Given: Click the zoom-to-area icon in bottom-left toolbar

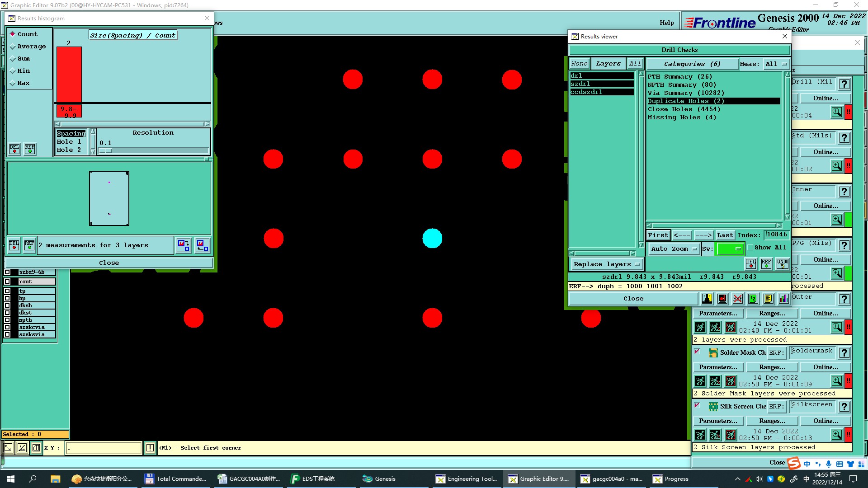Looking at the screenshot, I should point(8,448).
